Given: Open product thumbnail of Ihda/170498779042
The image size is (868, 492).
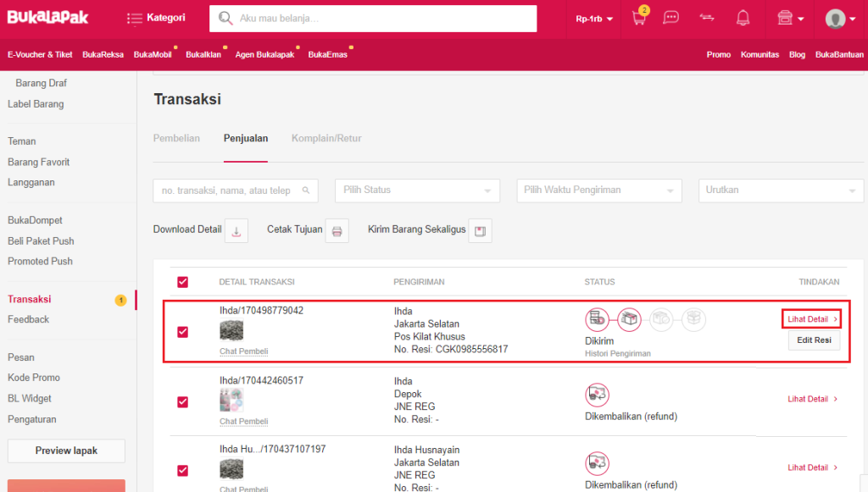Looking at the screenshot, I should coord(231,330).
